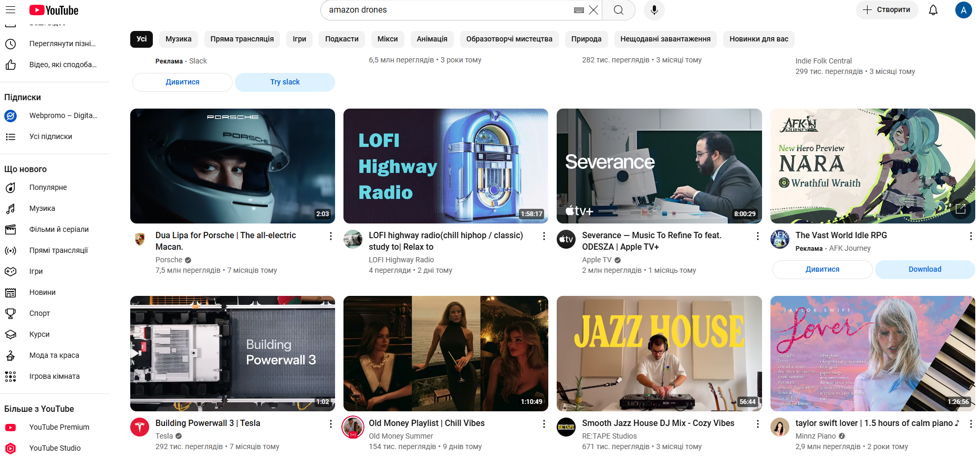Play the LOFI Highway Radio thumbnail
The width and height of the screenshot is (980, 458).
coord(445,166)
